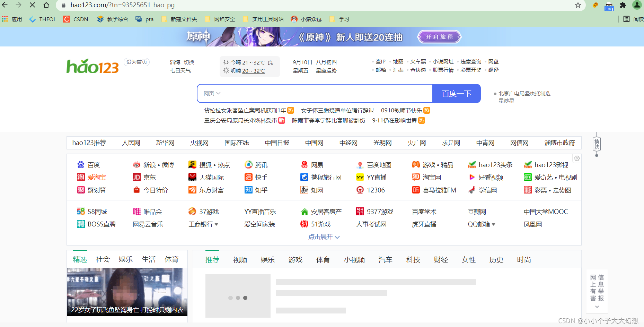Open the 阅读 reading list button
This screenshot has width=644, height=327.
click(x=634, y=19)
